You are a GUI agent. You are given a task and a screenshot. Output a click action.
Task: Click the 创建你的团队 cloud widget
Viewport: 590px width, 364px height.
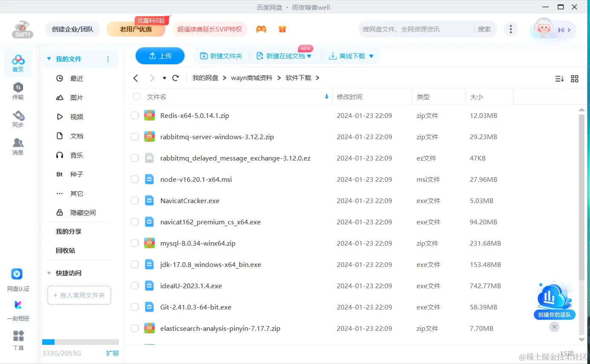555,301
